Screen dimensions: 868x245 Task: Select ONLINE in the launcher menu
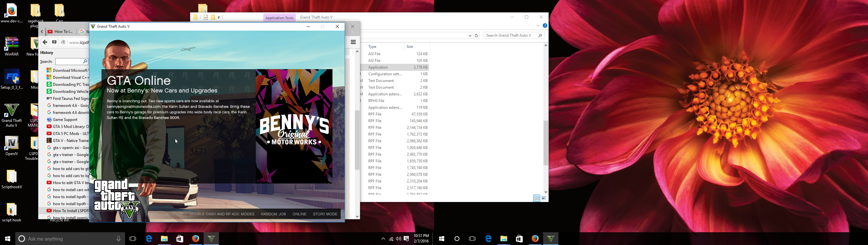tap(299, 214)
